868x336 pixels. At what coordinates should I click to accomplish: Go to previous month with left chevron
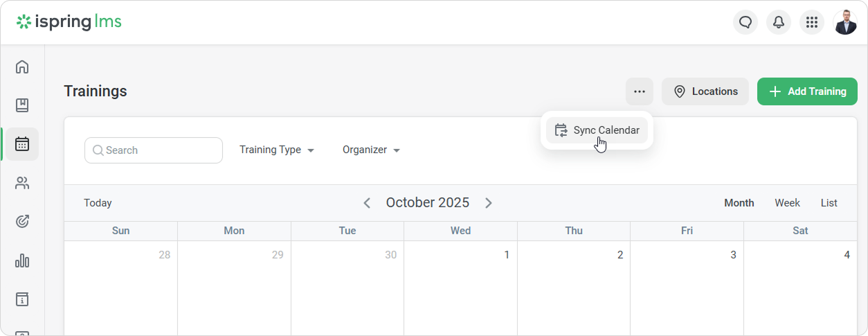[x=367, y=203]
